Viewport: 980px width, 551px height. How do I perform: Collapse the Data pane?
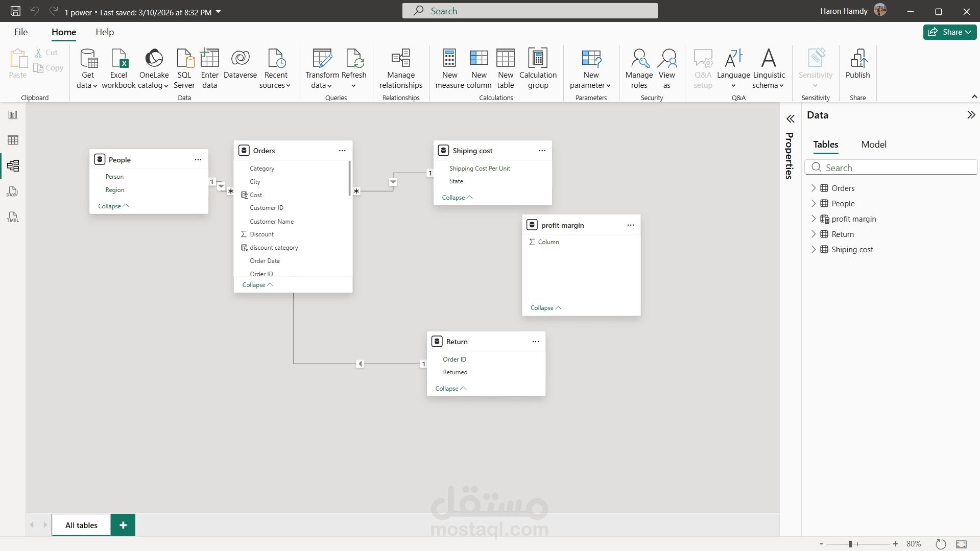coord(971,115)
